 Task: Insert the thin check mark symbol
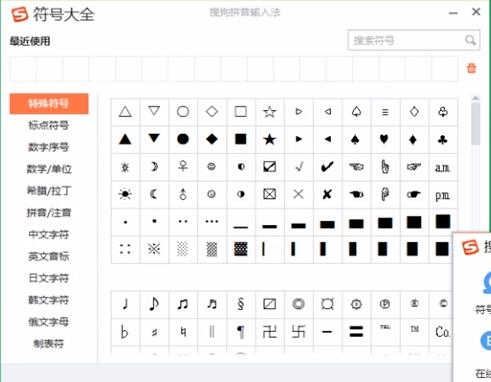pos(299,166)
